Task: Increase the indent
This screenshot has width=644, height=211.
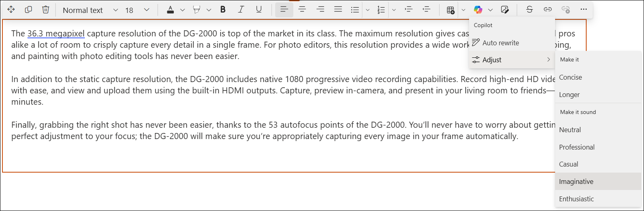Action: (408, 10)
